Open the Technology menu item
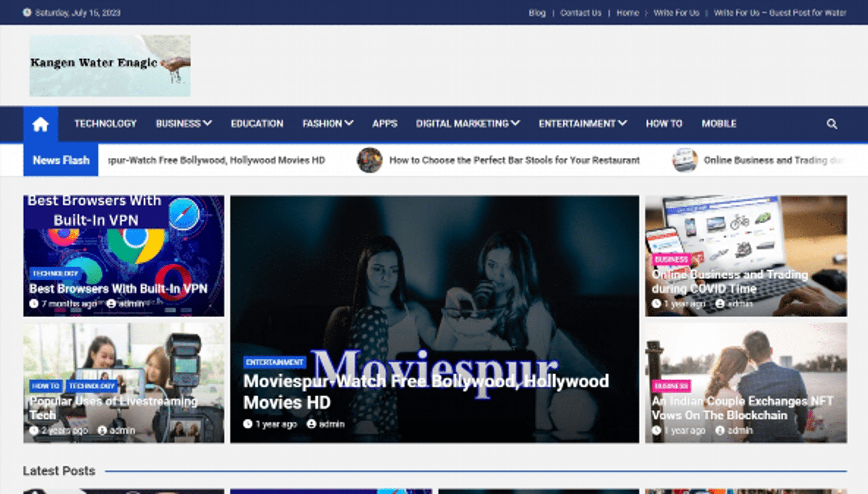 (x=105, y=123)
